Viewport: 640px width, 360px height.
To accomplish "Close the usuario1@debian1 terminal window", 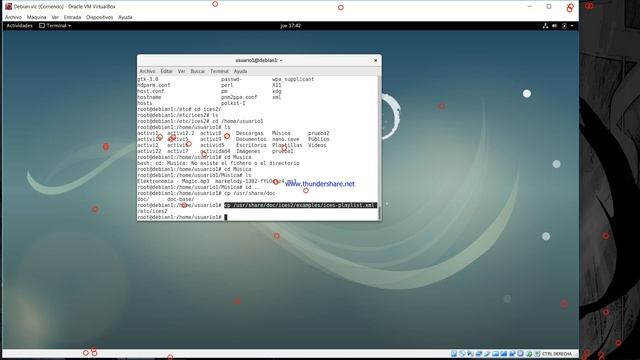I will (x=376, y=60).
